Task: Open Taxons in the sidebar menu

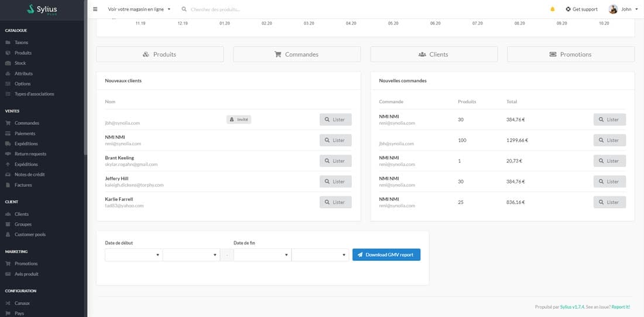Action: [21, 42]
